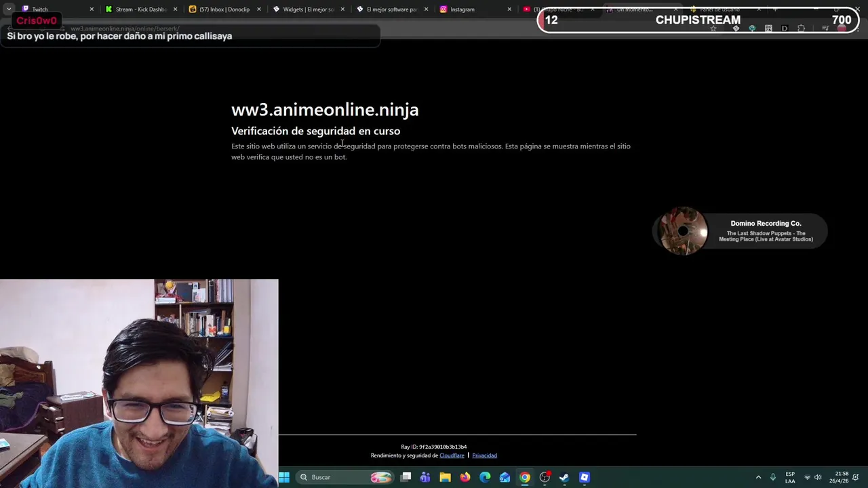
Task: Click the Cloudflare link in footer
Action: click(x=452, y=455)
